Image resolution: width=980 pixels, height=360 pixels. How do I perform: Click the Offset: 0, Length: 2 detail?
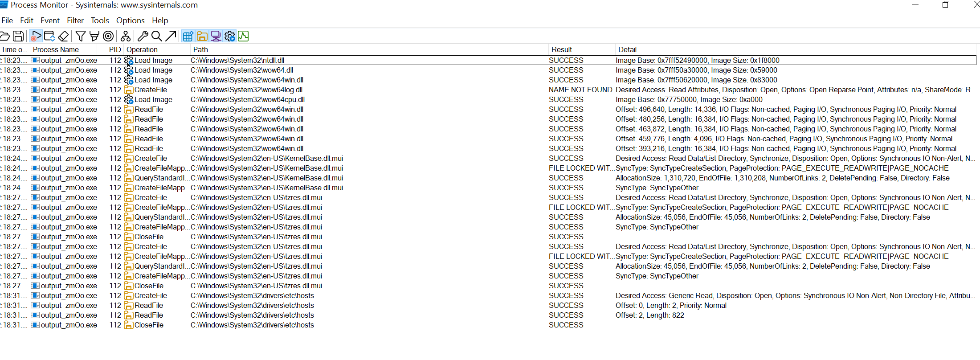click(x=671, y=305)
